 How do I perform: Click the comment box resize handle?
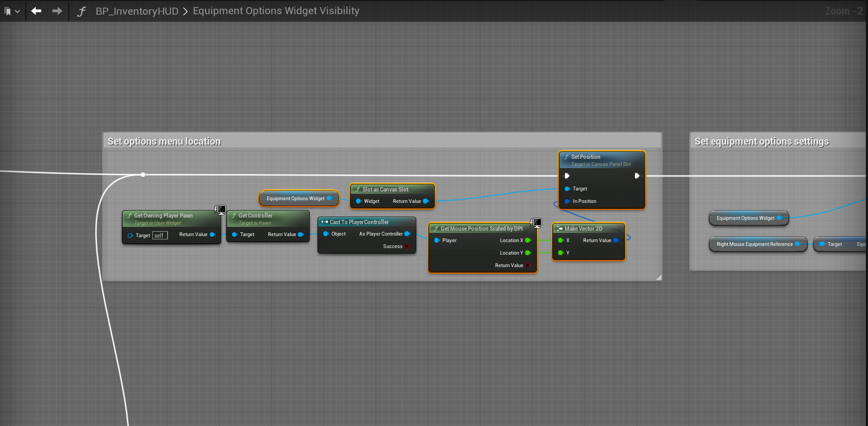[x=659, y=277]
